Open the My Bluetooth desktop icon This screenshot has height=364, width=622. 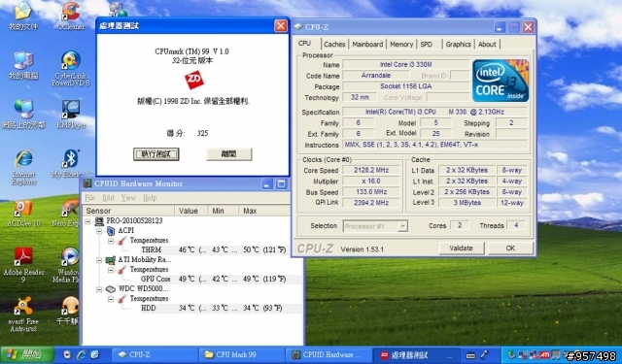(71, 164)
